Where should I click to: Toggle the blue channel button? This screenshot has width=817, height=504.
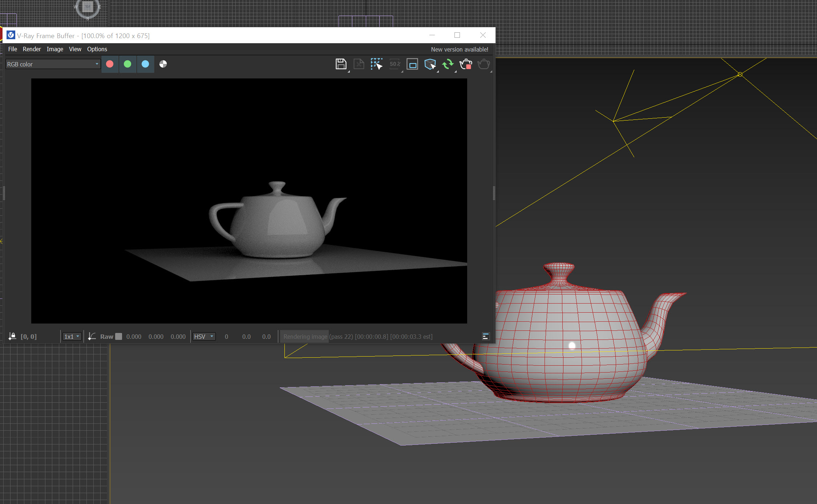tap(145, 64)
